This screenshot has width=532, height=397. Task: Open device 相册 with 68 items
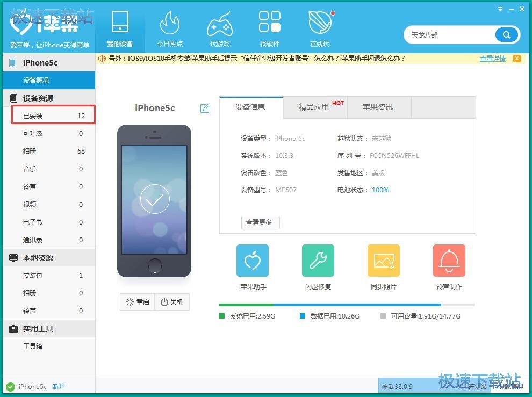click(49, 151)
